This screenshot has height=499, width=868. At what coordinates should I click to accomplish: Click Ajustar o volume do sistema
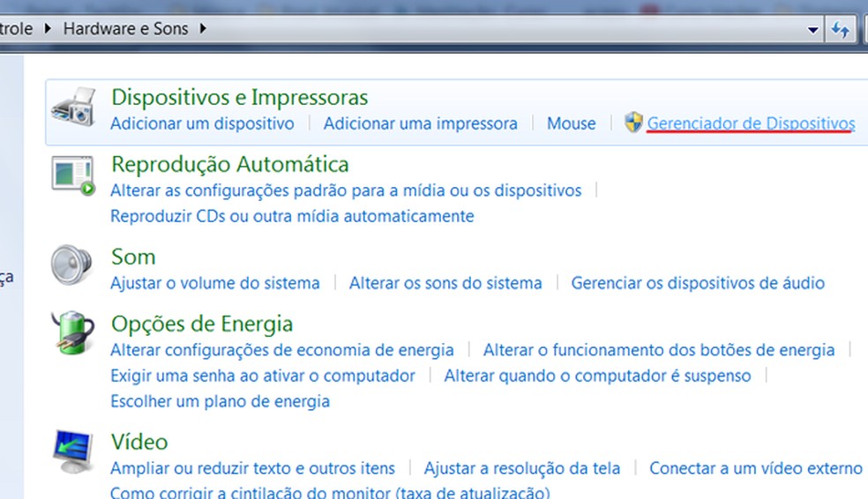coord(214,283)
